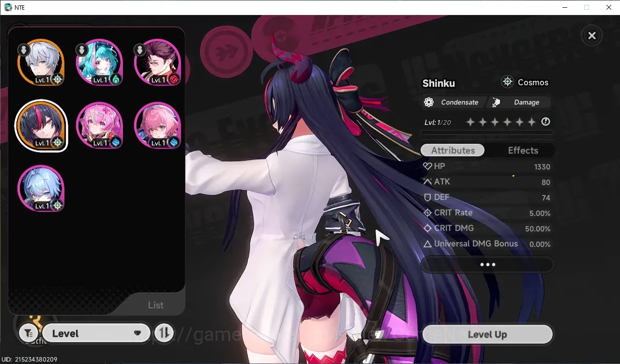Click the Damage role icon

(496, 102)
